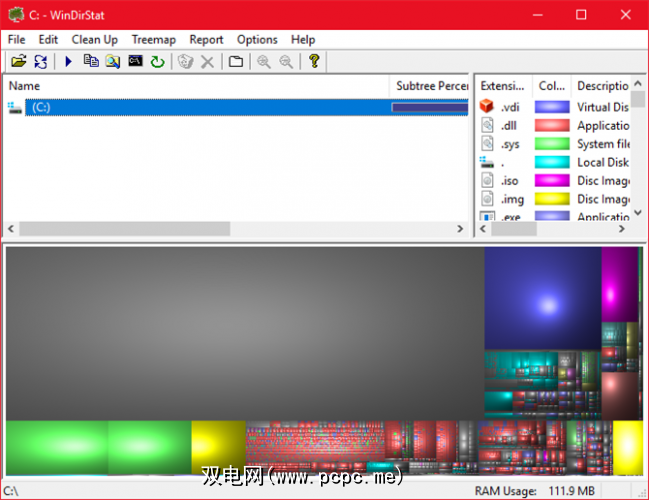
Task: Click the yellow .img color swatch
Action: point(552,199)
